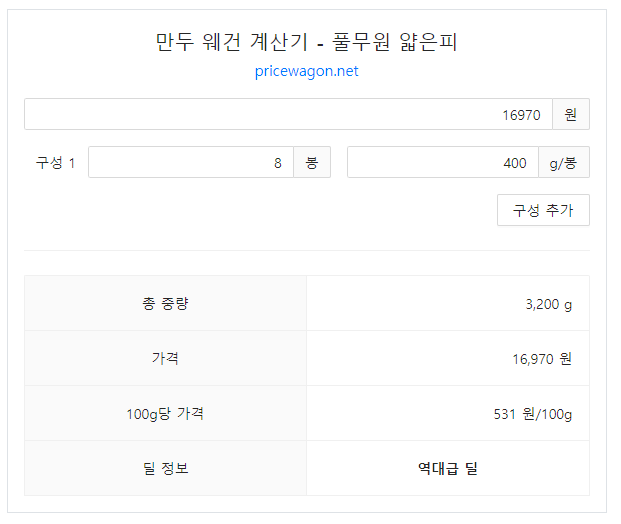Click the price input showing 16970

(288, 114)
